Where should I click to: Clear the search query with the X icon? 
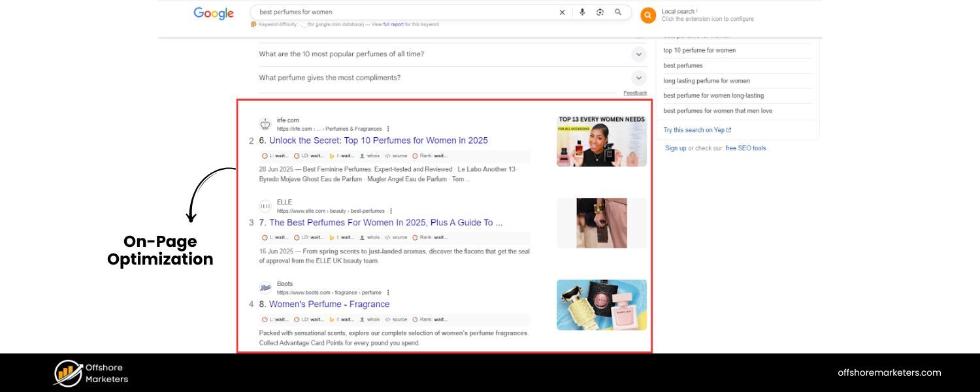click(562, 12)
